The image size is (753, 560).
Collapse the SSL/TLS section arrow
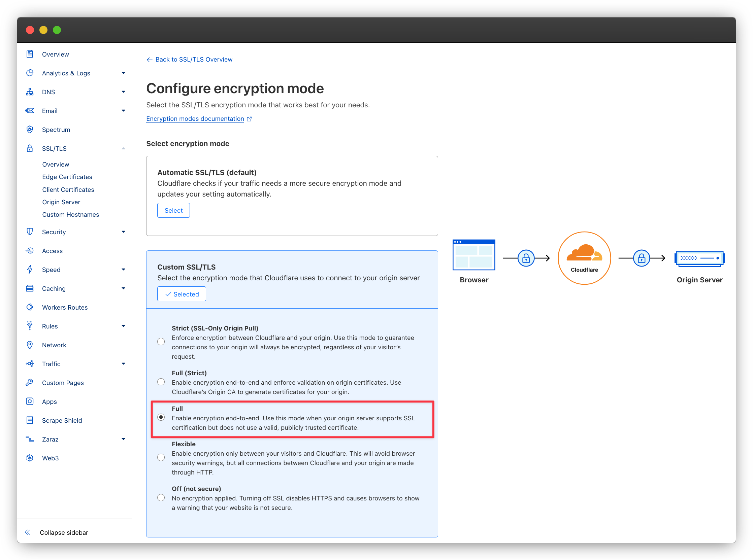click(124, 148)
